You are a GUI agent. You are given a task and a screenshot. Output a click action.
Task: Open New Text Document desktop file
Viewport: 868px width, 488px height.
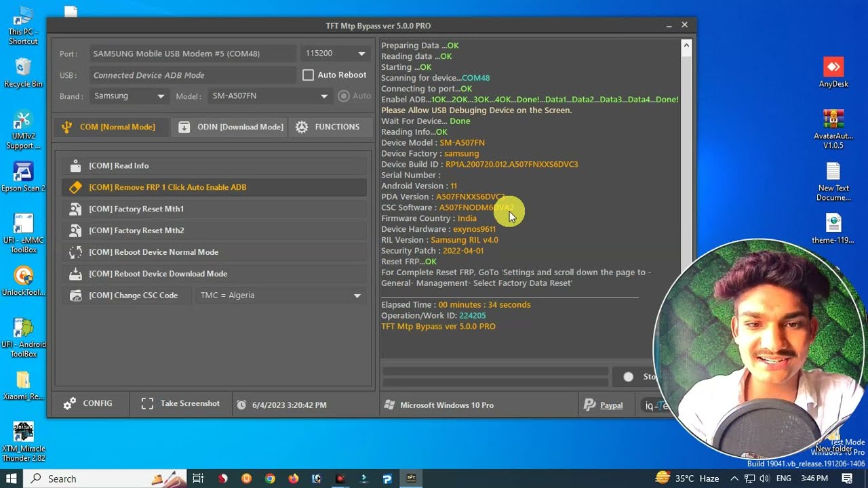tap(833, 182)
